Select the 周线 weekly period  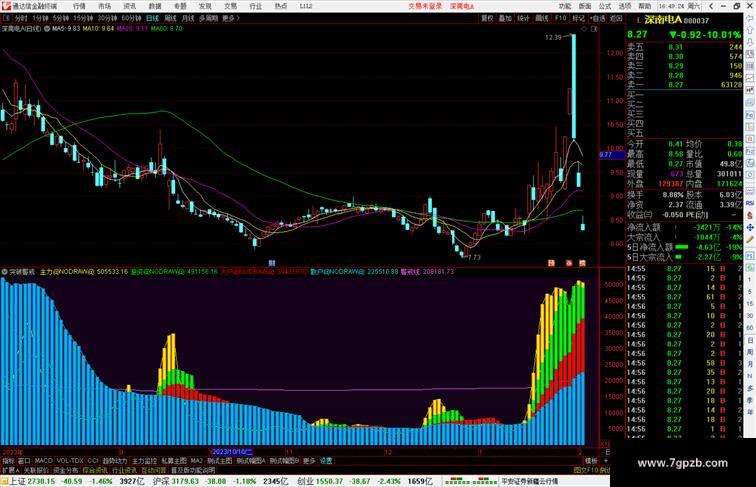point(170,18)
